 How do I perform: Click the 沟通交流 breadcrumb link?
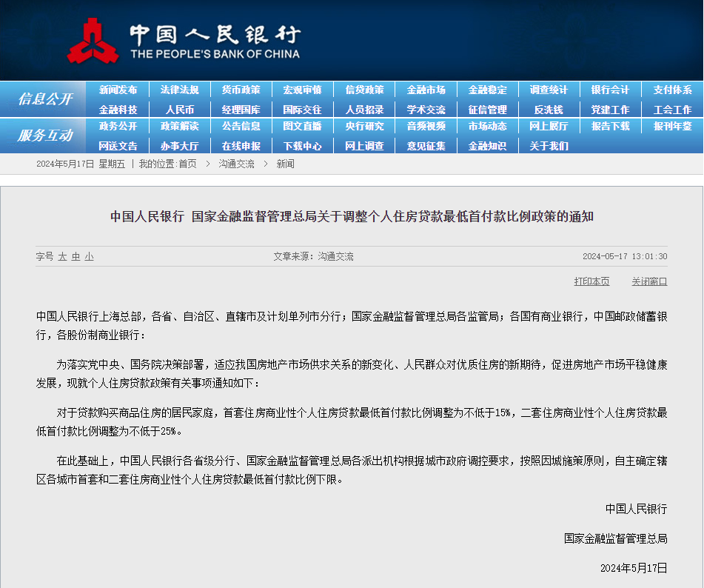(x=236, y=164)
